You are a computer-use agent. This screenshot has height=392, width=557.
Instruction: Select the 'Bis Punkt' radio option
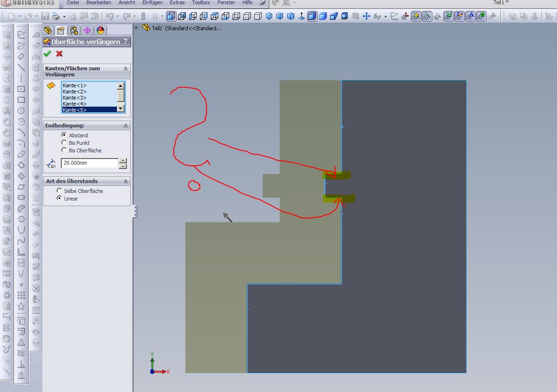click(x=64, y=142)
